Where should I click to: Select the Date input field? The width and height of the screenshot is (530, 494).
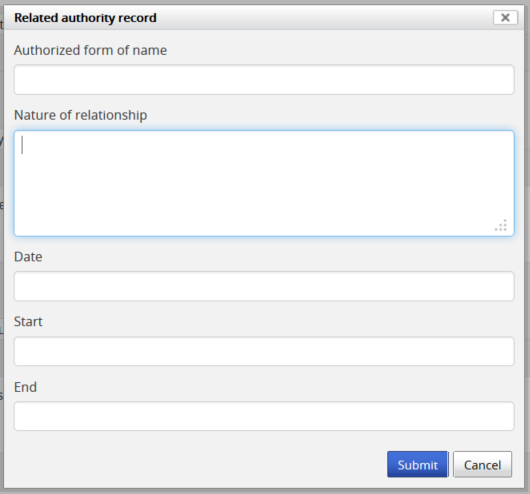point(264,286)
